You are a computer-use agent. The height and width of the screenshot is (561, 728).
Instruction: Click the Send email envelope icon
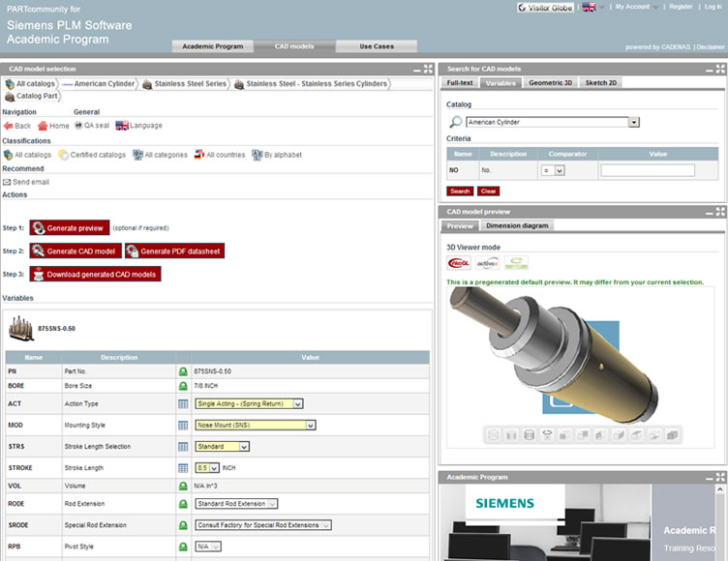[x=7, y=182]
